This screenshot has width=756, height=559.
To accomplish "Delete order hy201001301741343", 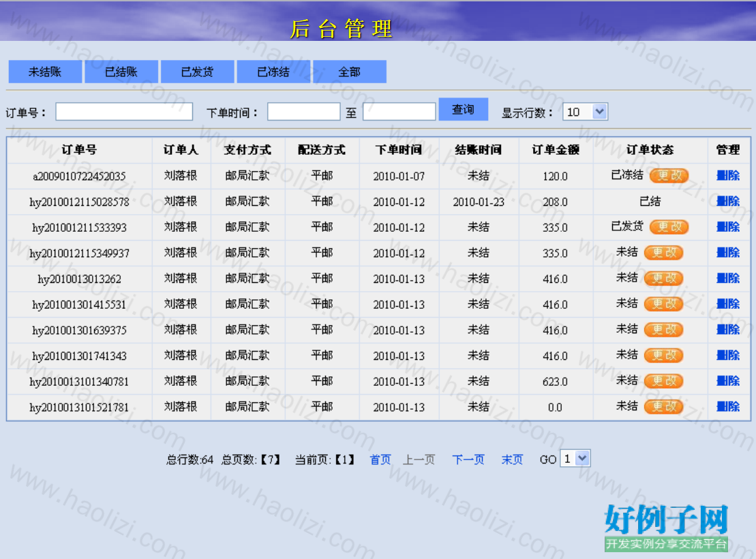I will [728, 355].
